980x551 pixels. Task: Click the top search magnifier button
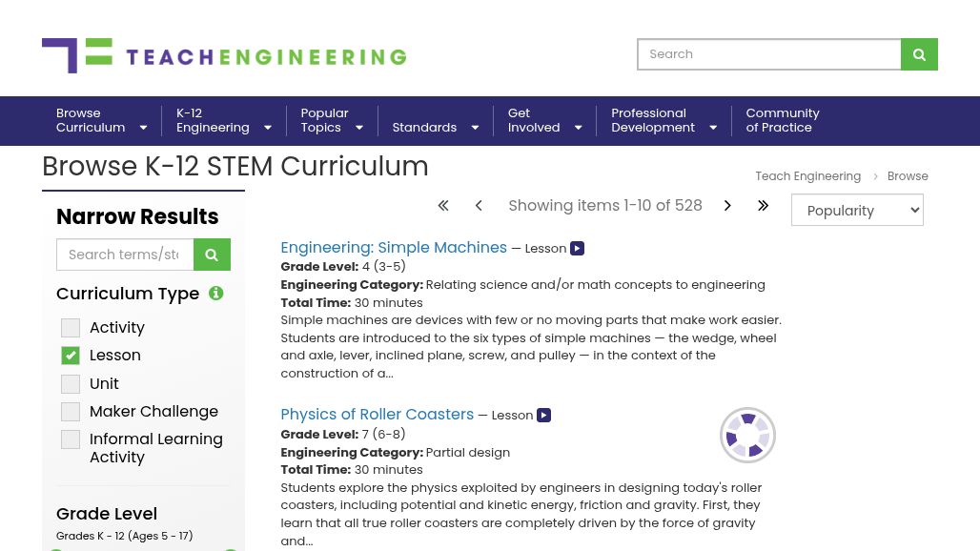coord(919,54)
